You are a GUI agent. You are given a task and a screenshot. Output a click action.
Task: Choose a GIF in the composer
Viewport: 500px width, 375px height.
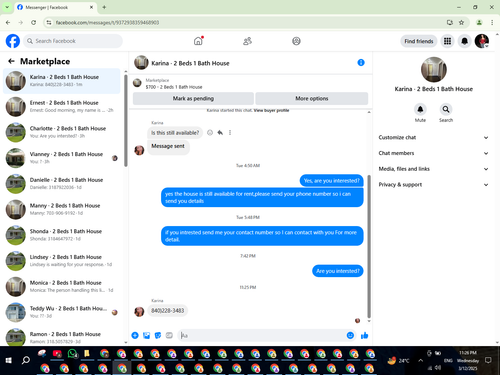(169, 335)
